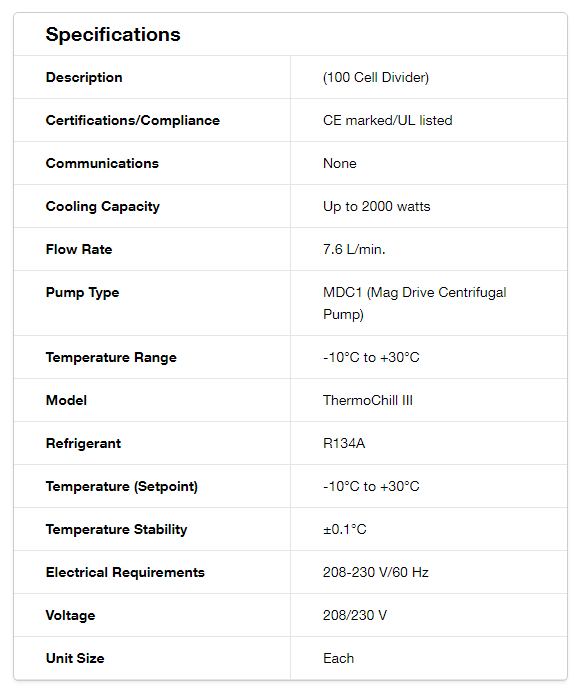Image resolution: width=580 pixels, height=693 pixels.
Task: Click the Unit Size value Each
Action: pyautogui.click(x=338, y=658)
